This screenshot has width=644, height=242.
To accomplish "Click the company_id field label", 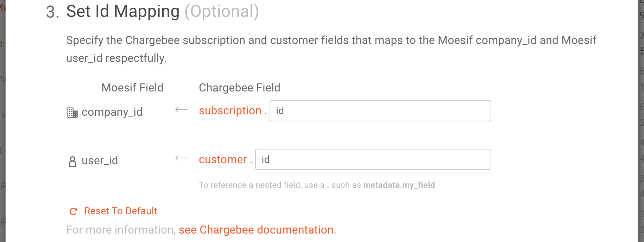I will (x=112, y=112).
